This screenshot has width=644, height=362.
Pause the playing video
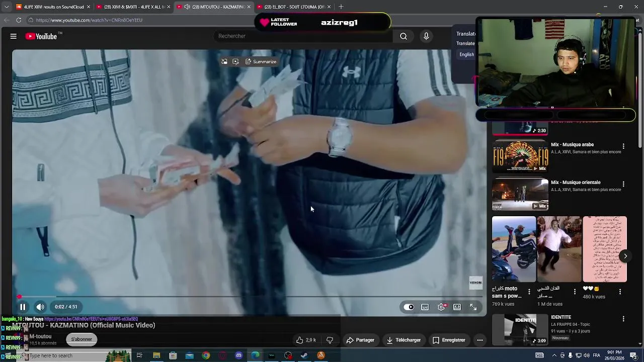pos(23,307)
